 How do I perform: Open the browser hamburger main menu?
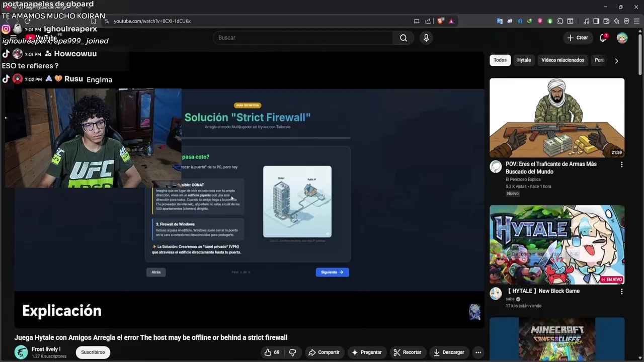pyautogui.click(x=636, y=21)
